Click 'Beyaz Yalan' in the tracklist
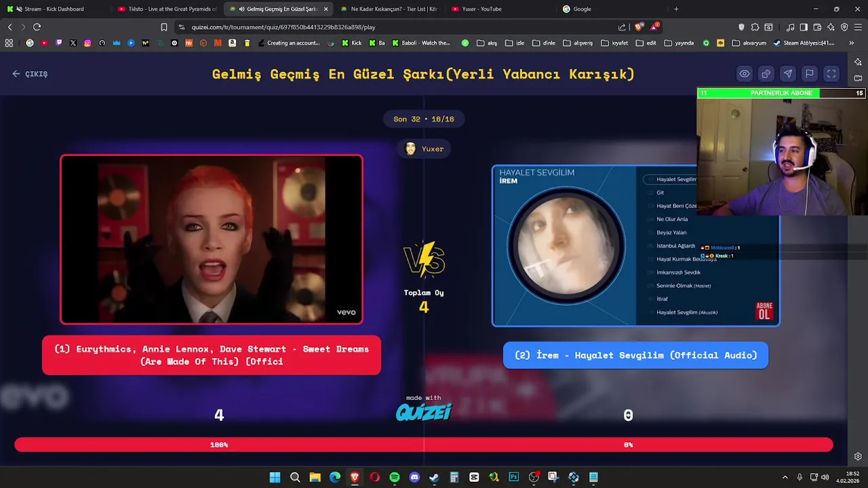This screenshot has width=868, height=488. coord(671,232)
